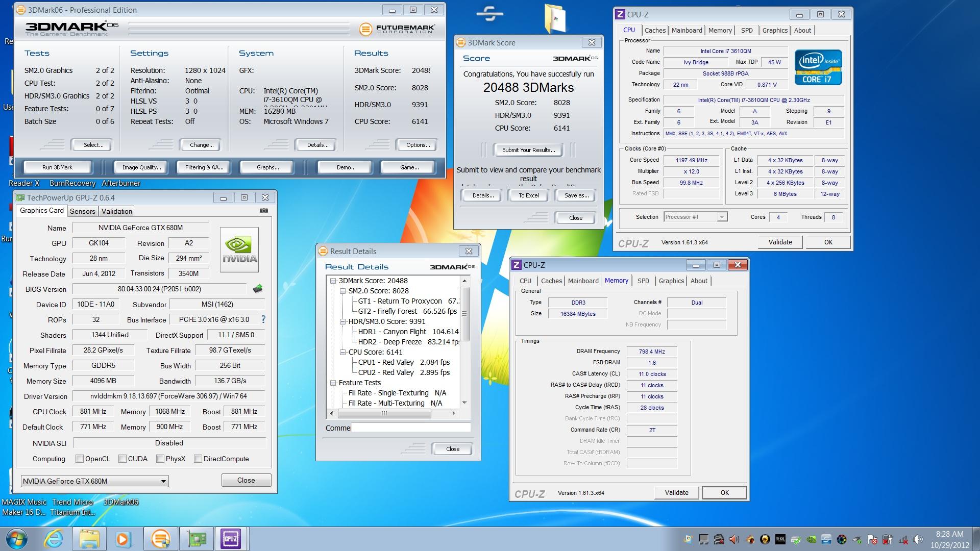Open the 3DMark06 desktop shortcut
Image resolution: width=980 pixels, height=551 pixels.
pyautogui.click(x=121, y=502)
